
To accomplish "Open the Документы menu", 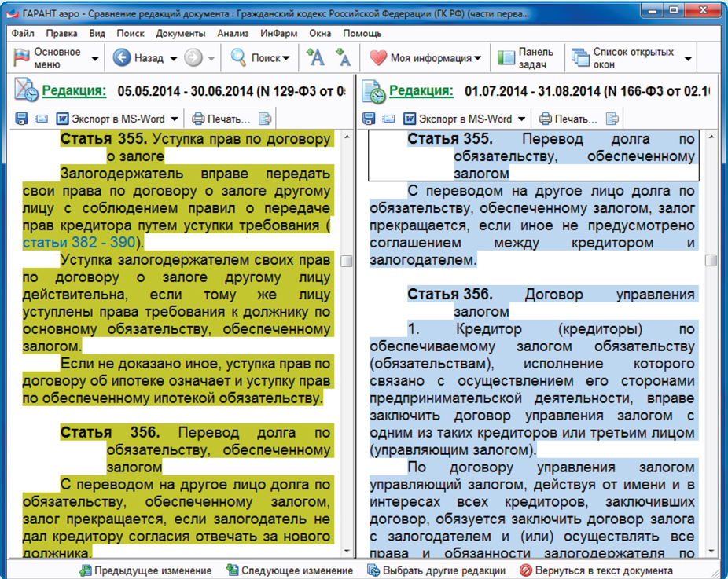I will click(180, 34).
